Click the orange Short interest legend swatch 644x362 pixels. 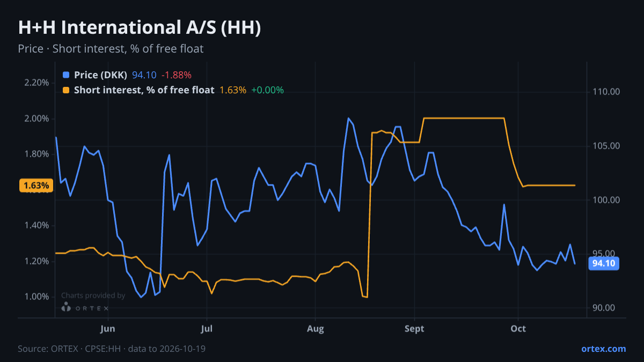click(66, 90)
